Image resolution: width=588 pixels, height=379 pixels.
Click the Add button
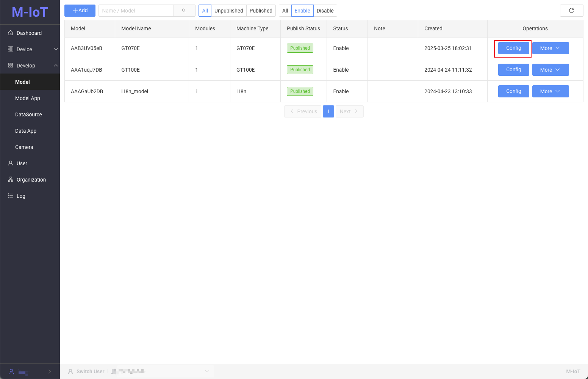click(x=80, y=11)
